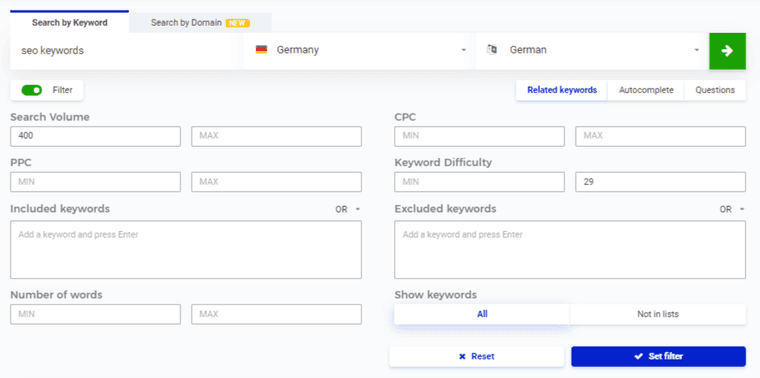Viewport: 760px width, 378px height.
Task: Apply filters with Set filter button
Action: [658, 356]
